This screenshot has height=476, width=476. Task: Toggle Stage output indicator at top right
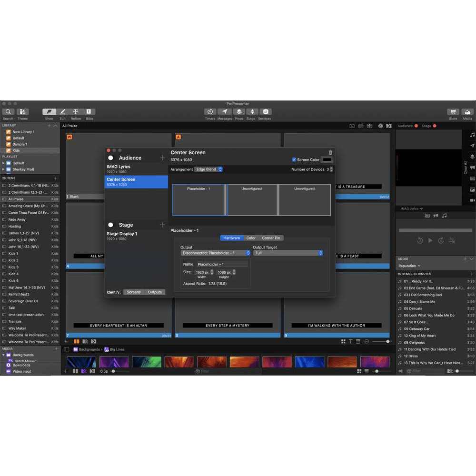tap(435, 126)
